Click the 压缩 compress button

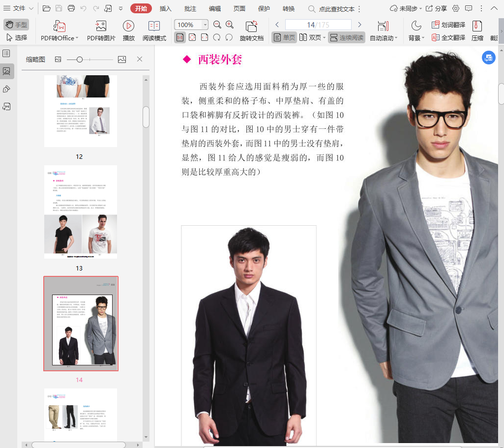477,31
